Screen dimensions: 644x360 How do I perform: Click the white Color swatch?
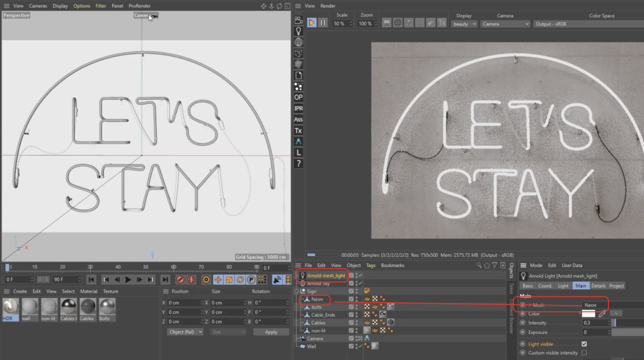click(588, 314)
